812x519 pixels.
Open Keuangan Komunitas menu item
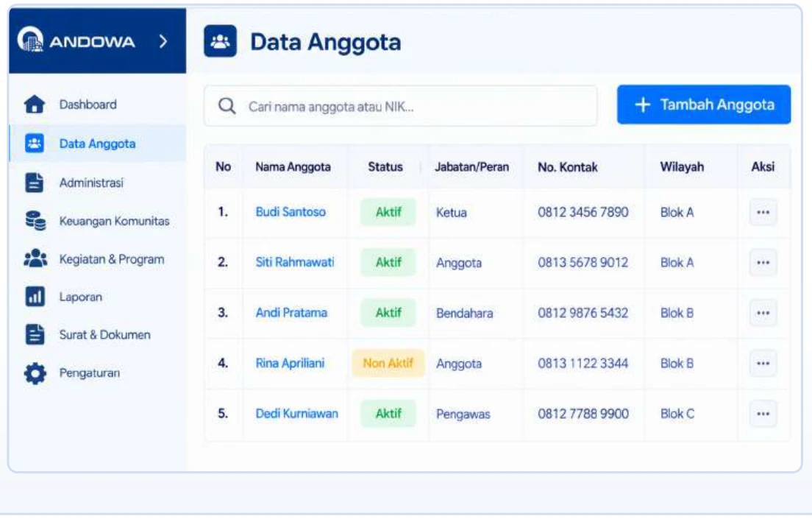115,221
